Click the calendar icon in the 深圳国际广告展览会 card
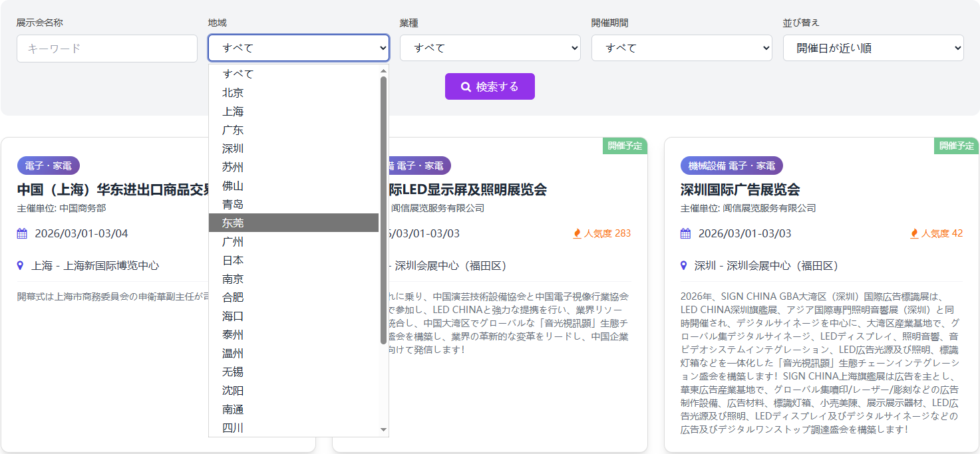 [685, 233]
